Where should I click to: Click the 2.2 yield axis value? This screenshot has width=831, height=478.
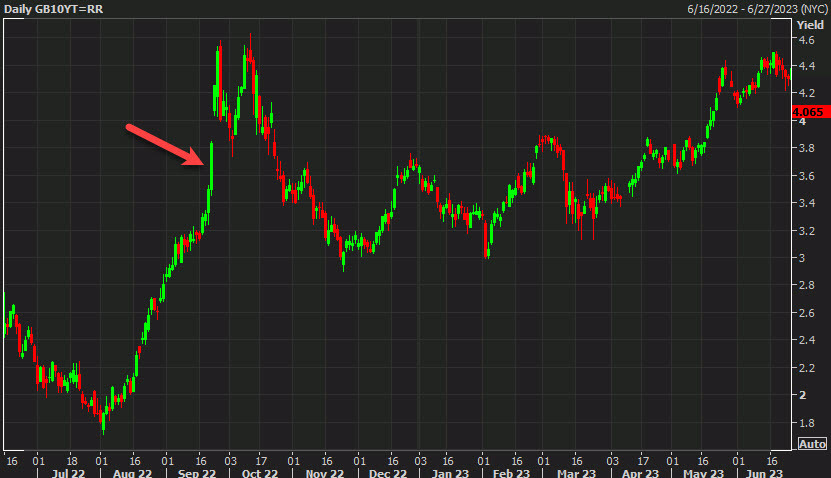[807, 368]
